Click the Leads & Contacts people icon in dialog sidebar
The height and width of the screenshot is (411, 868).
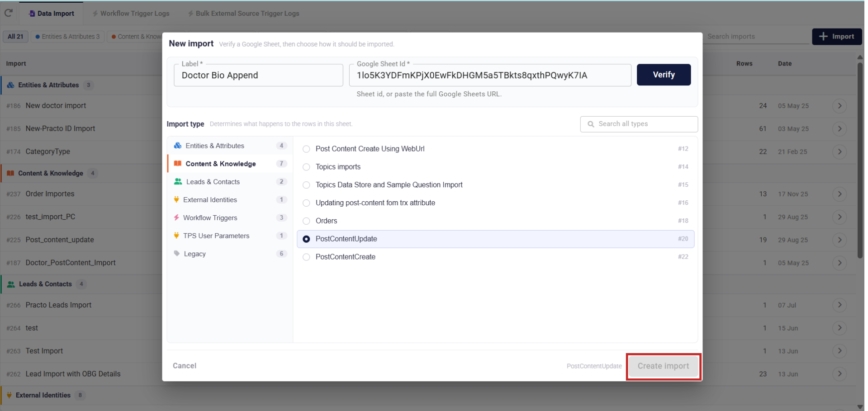(178, 182)
